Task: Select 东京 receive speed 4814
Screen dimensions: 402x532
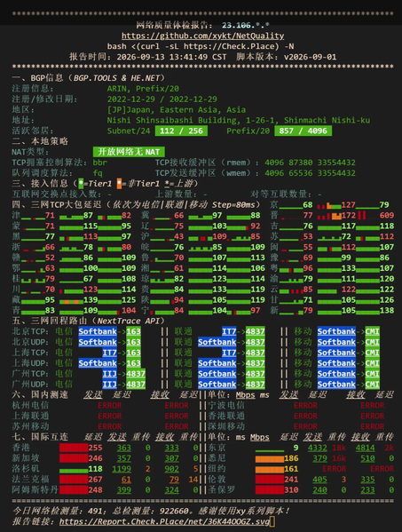Action: (365, 448)
